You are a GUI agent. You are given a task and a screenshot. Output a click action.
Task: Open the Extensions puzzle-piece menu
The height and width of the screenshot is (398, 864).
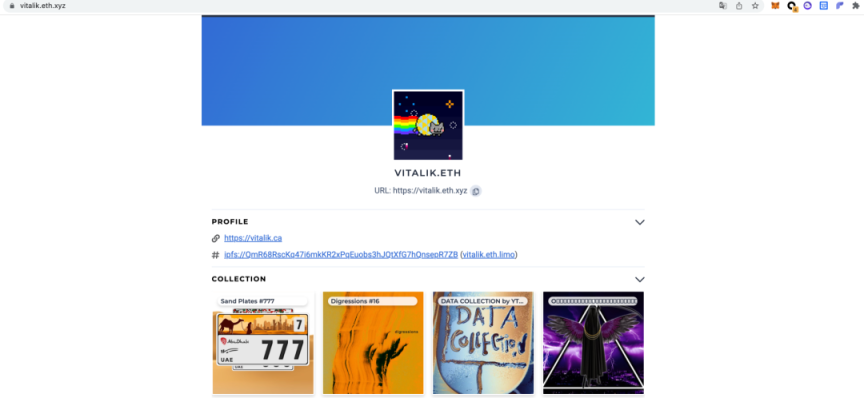pos(856,6)
